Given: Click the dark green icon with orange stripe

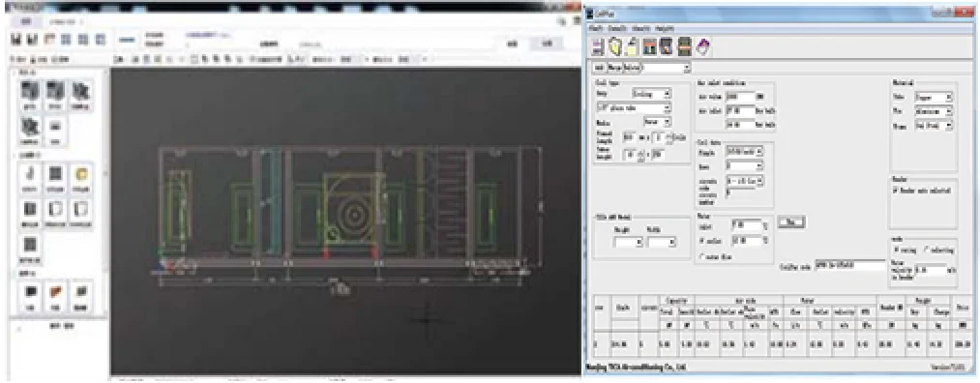Looking at the screenshot, I should (x=684, y=46).
